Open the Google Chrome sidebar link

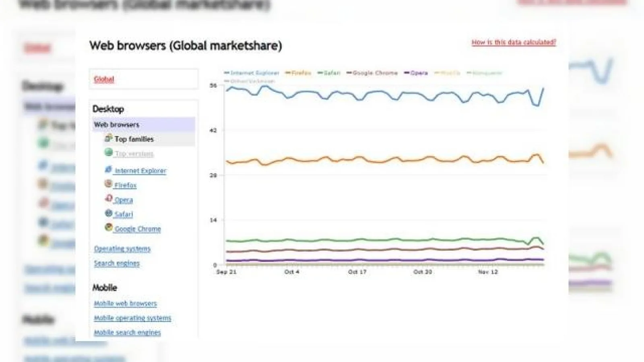coord(138,229)
